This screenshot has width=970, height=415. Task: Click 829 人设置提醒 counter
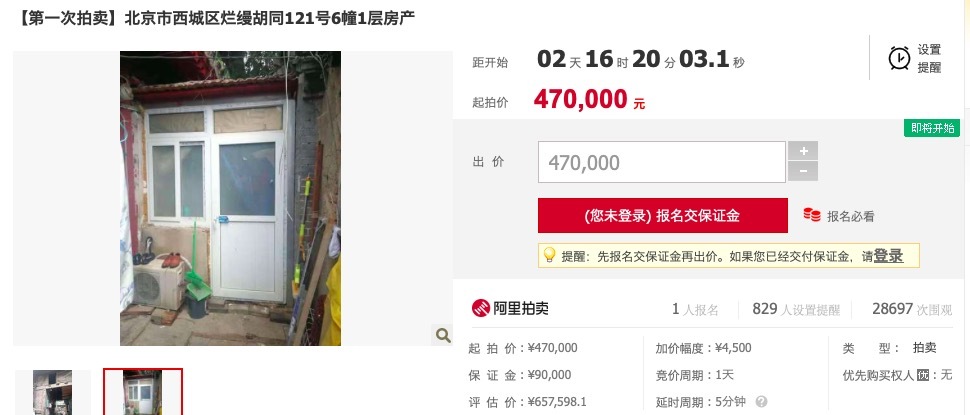point(796,309)
